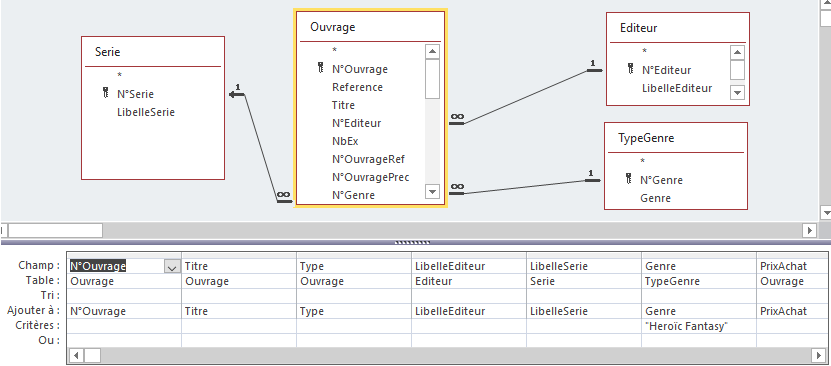
Task: Click the key icon next to N°Genre
Action: [x=628, y=178]
